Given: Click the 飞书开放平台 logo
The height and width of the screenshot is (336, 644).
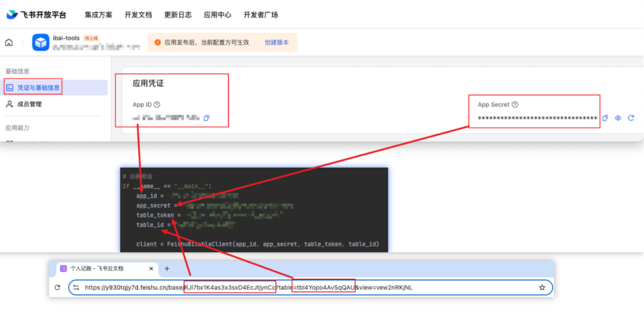Looking at the screenshot, I should pos(36,14).
